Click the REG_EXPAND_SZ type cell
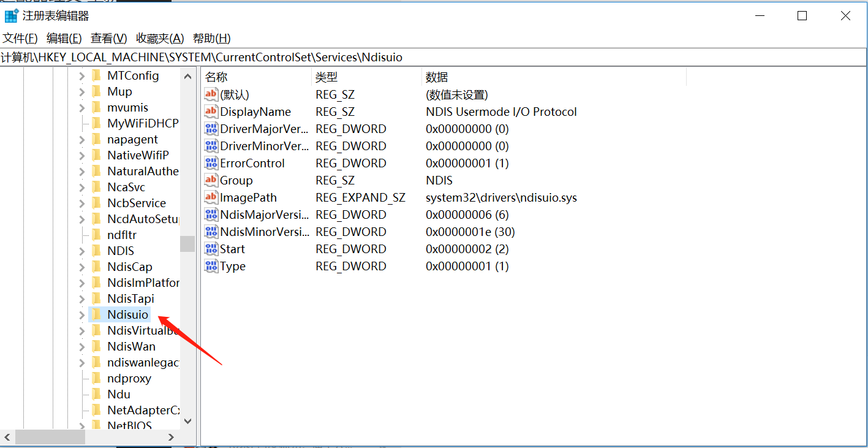868x448 pixels. coord(360,197)
